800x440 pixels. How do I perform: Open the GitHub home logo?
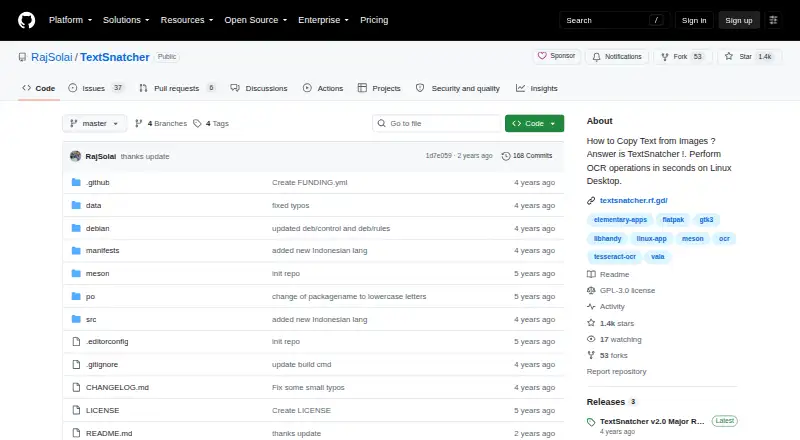tap(27, 20)
